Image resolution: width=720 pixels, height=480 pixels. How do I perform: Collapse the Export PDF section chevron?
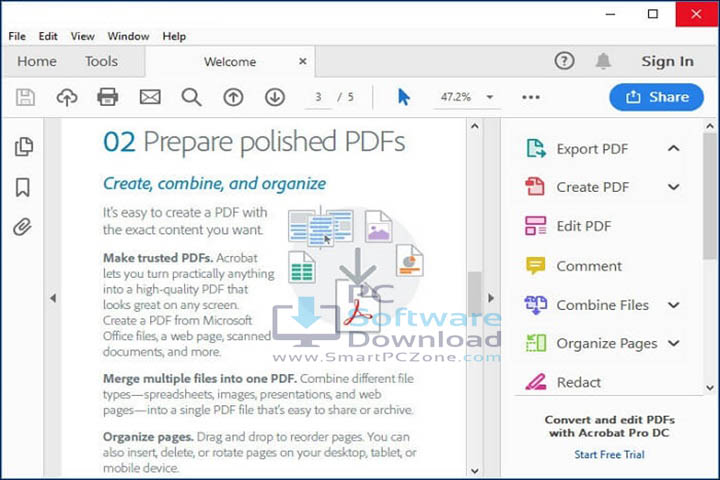click(x=674, y=148)
